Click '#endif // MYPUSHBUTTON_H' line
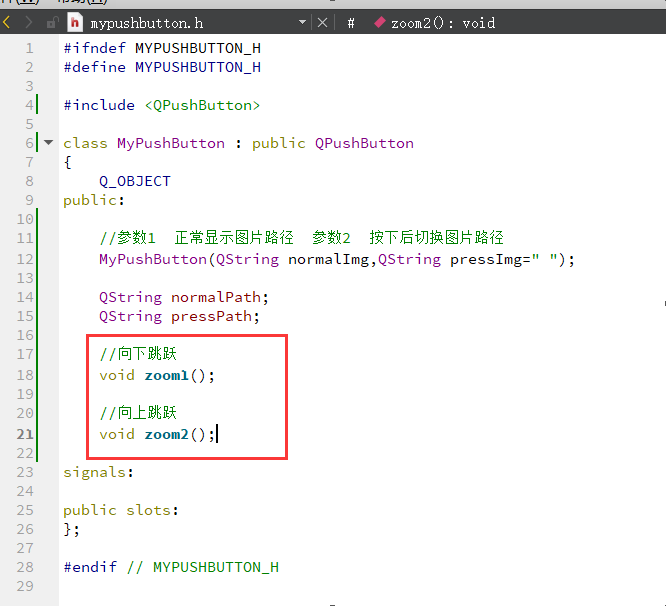Image resolution: width=666 pixels, height=606 pixels. pos(171,567)
